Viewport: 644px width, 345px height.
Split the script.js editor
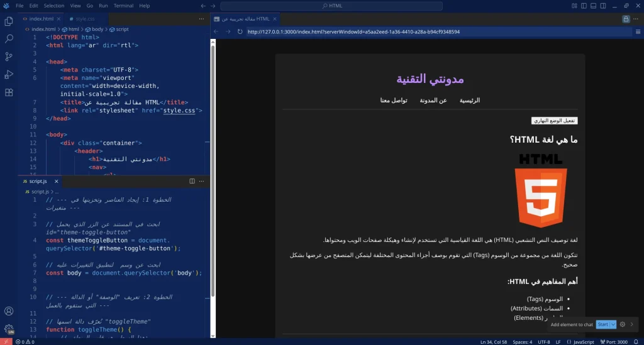pos(192,181)
